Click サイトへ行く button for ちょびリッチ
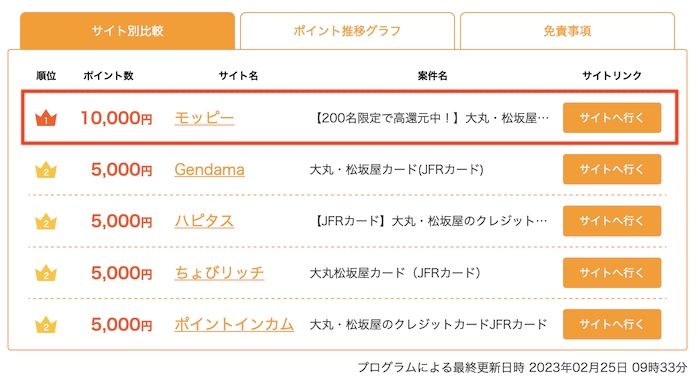 tap(612, 273)
